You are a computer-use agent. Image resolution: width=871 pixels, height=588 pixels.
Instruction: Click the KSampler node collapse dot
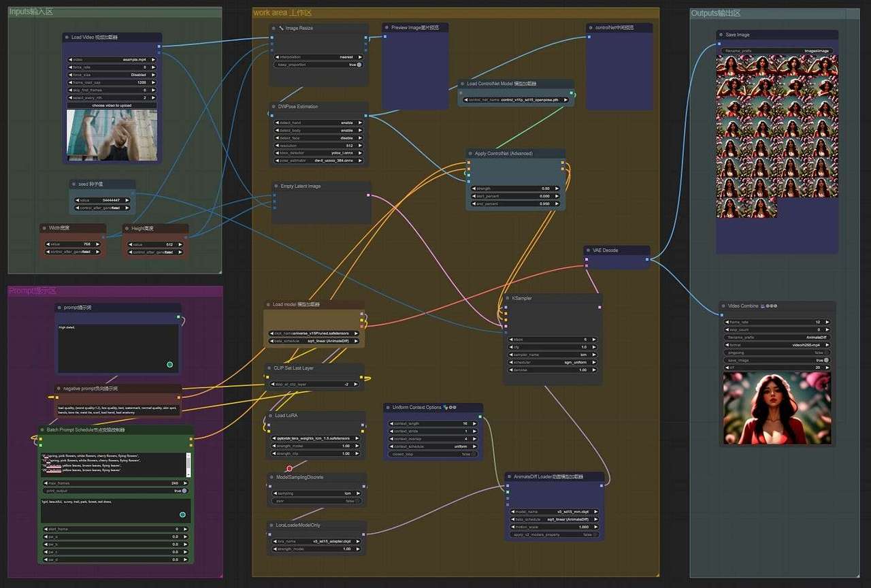point(508,298)
